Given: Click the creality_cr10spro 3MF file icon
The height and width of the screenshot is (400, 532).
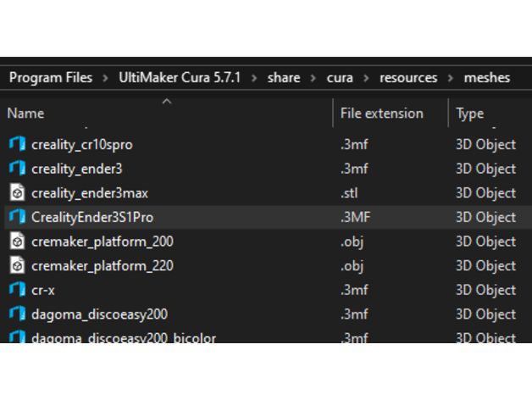Looking at the screenshot, I should tap(17, 145).
